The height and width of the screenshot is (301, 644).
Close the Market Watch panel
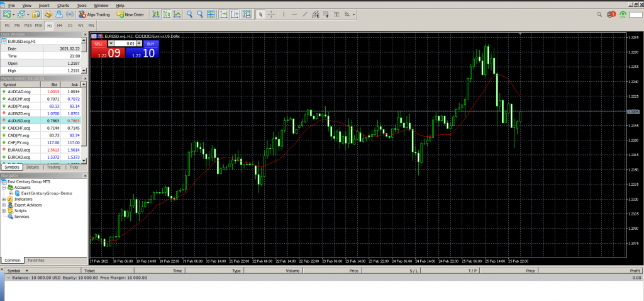pyautogui.click(x=86, y=78)
